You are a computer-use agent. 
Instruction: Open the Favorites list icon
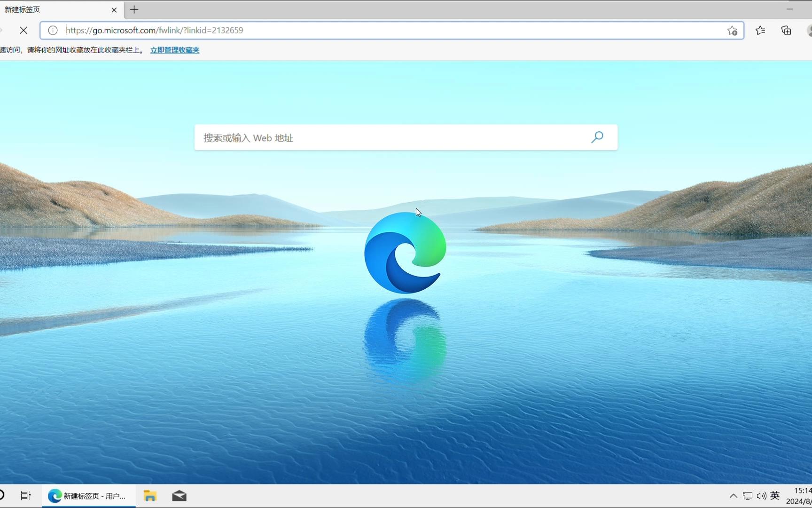pos(760,31)
